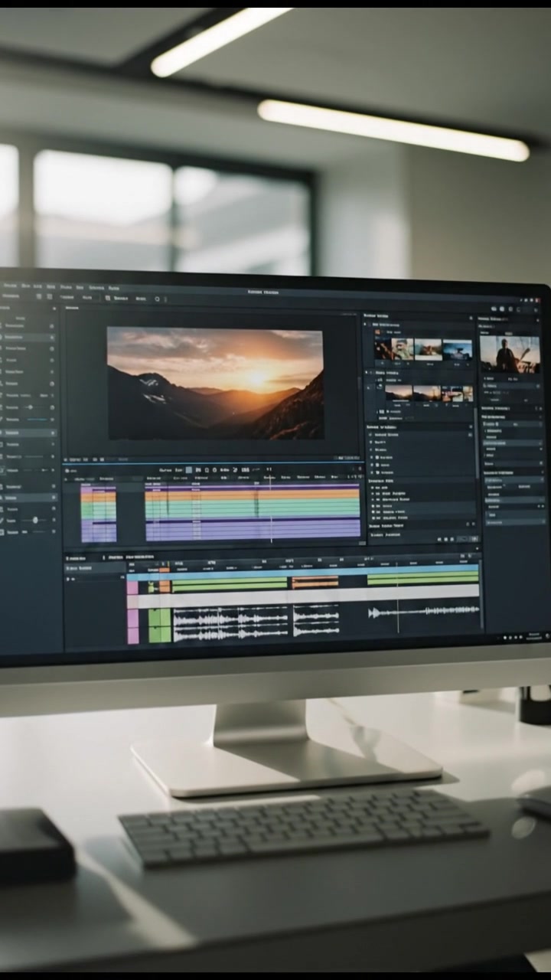Click highlighted square button in upper timeline toolbar
Viewport: 551px width, 980px height.
pyautogui.click(x=188, y=469)
